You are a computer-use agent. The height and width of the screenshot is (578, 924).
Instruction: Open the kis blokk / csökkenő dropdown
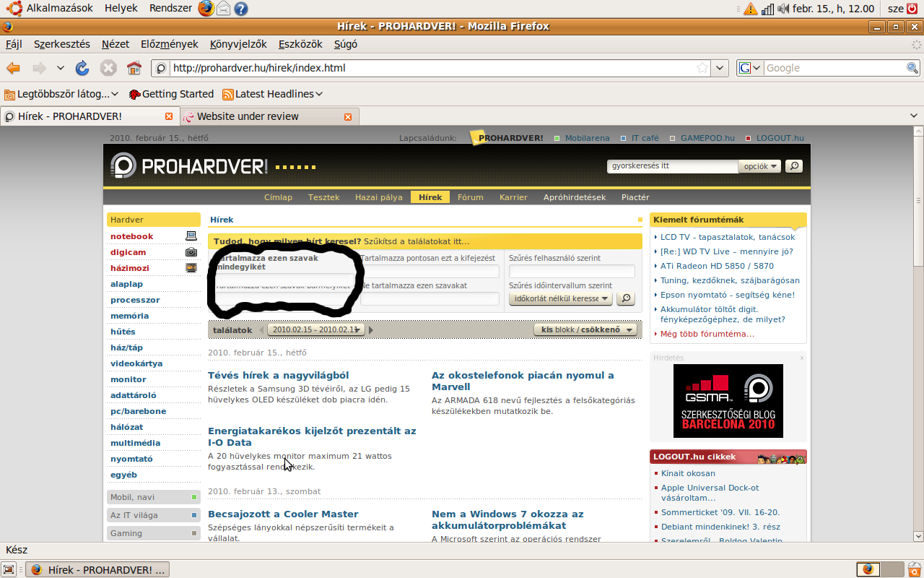pyautogui.click(x=585, y=330)
